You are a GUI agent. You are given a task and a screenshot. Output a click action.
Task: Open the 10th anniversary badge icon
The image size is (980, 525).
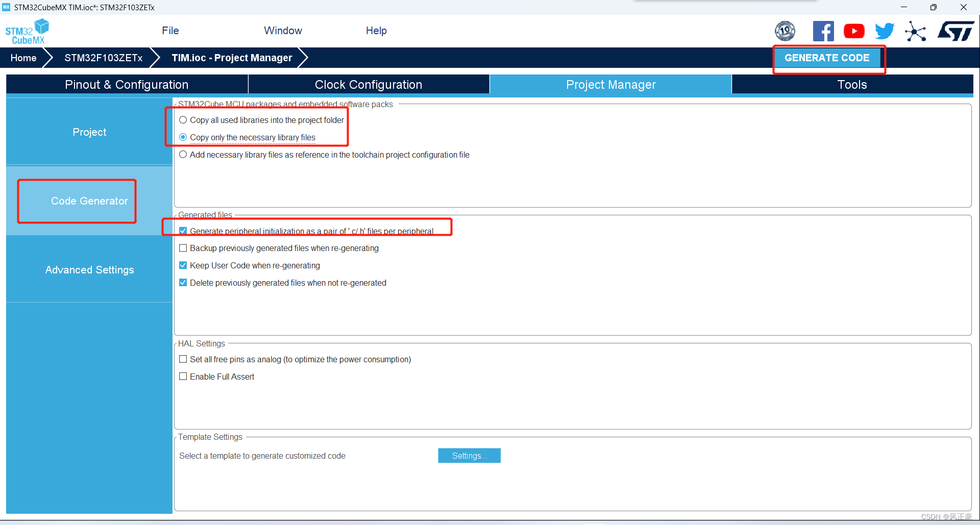[785, 31]
